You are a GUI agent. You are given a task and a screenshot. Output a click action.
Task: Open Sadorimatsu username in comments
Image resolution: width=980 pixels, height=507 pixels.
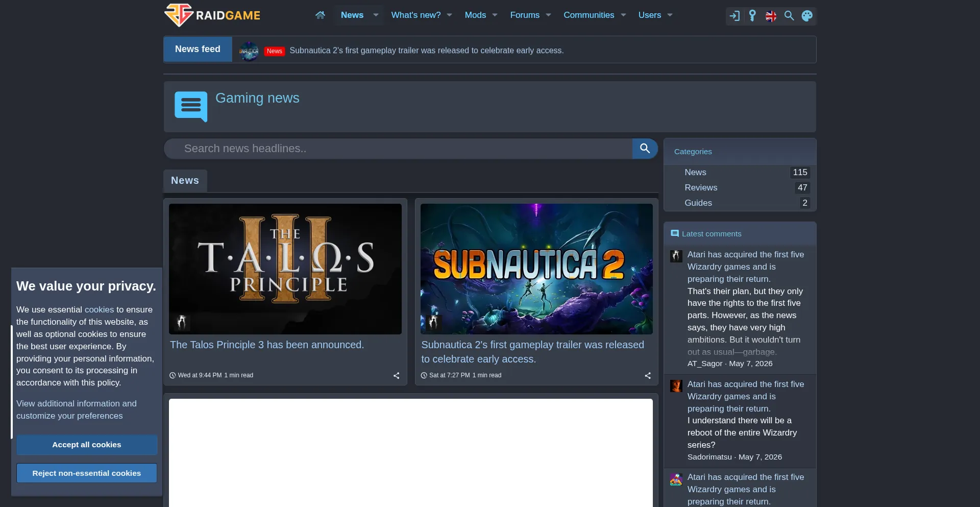click(709, 457)
